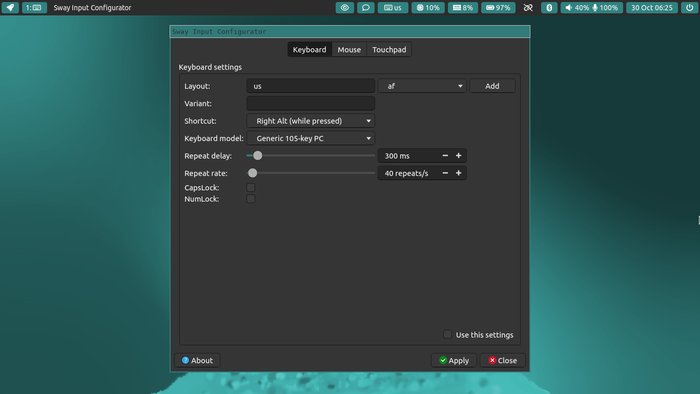Select workspace 1 indicator in top bar
700x394 pixels.
34,8
